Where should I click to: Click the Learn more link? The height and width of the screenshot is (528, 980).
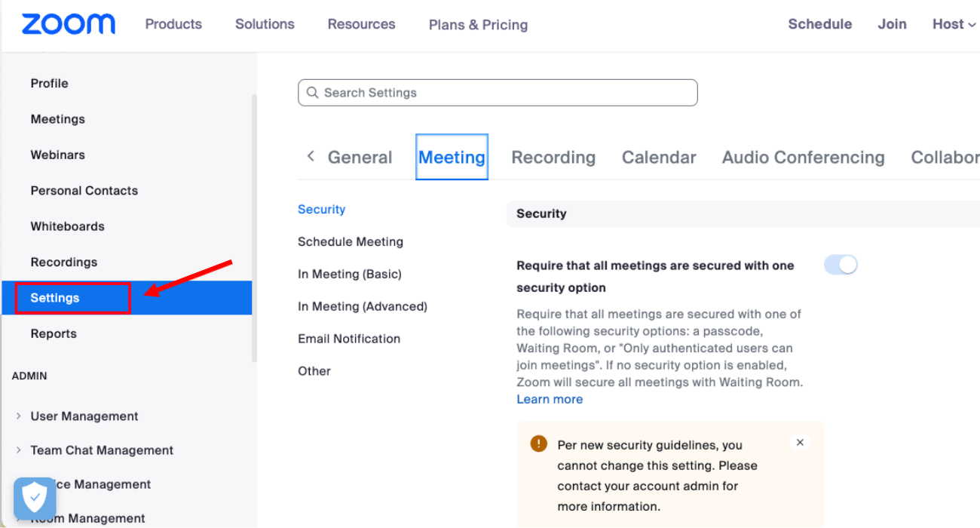pos(550,399)
